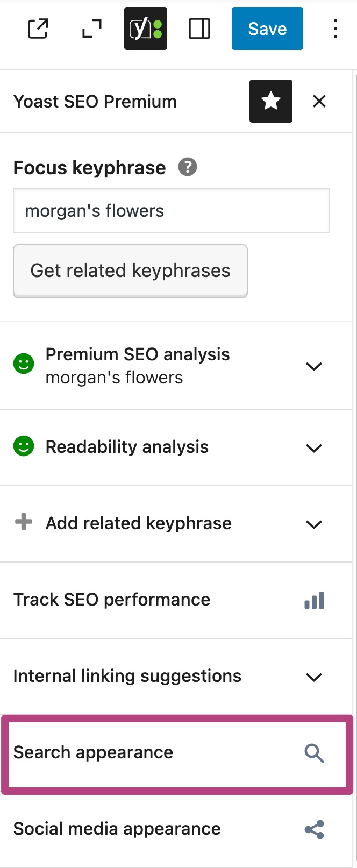Click the Social media appearance share icon
This screenshot has height=868, width=357.
315,830
